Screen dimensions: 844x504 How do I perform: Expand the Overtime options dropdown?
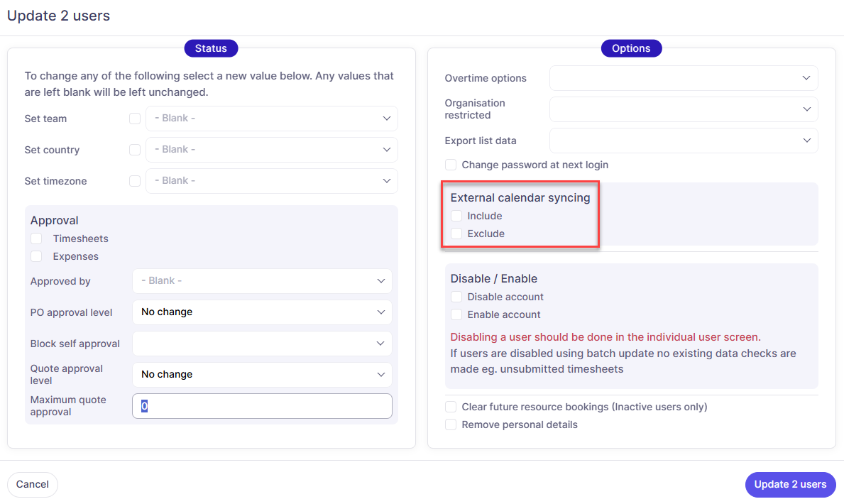pos(683,78)
